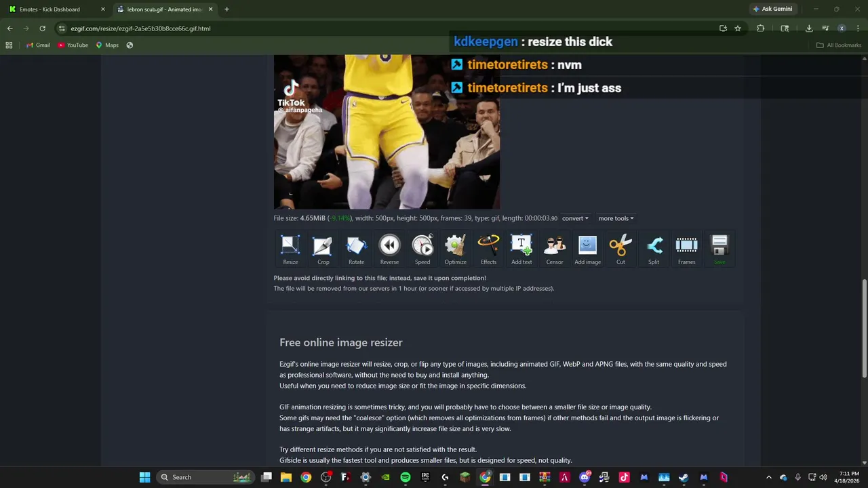This screenshot has height=488, width=868.
Task: Open the Downloads icon in Chrome
Action: pos(809,28)
